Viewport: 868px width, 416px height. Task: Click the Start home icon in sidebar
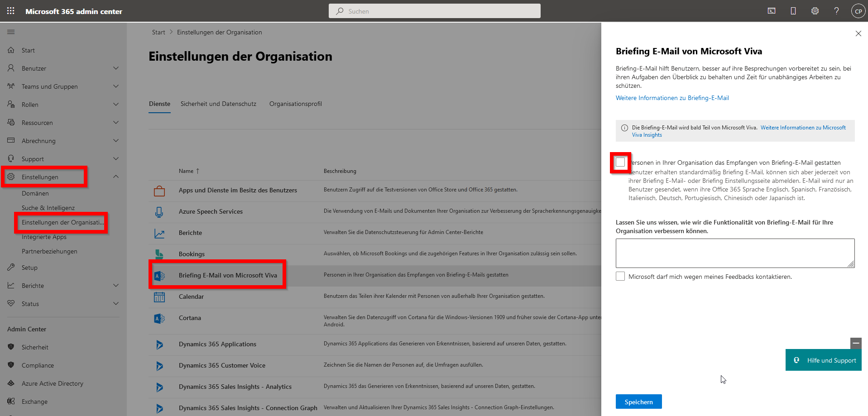(11, 50)
